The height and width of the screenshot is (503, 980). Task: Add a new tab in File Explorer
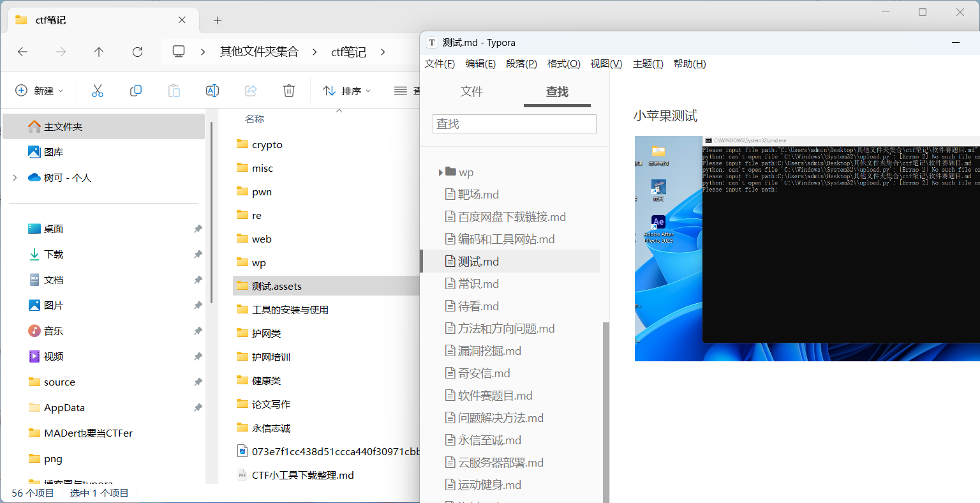pyautogui.click(x=218, y=20)
